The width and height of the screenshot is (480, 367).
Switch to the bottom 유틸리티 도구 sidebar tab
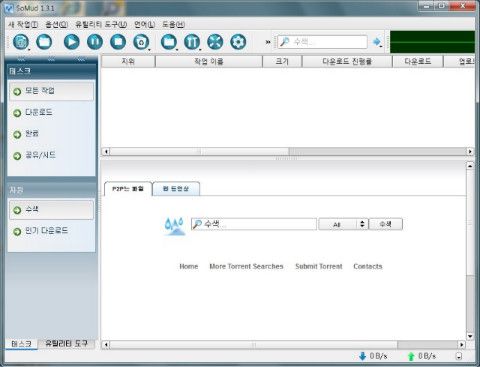tap(66, 344)
